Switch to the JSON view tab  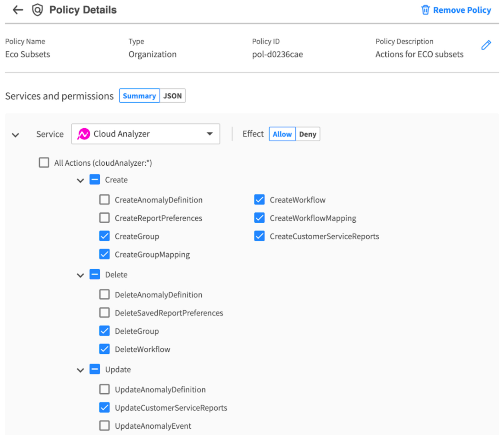coord(172,96)
